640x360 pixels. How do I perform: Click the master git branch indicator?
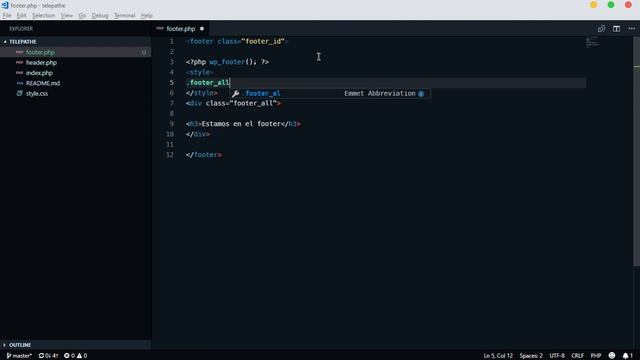tap(19, 356)
